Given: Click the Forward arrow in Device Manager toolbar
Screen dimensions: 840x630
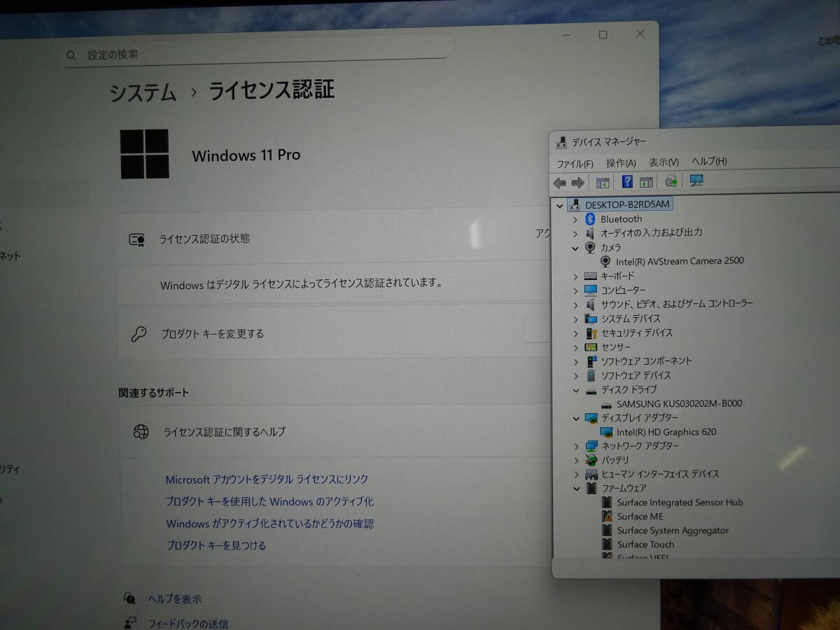Looking at the screenshot, I should [x=577, y=183].
